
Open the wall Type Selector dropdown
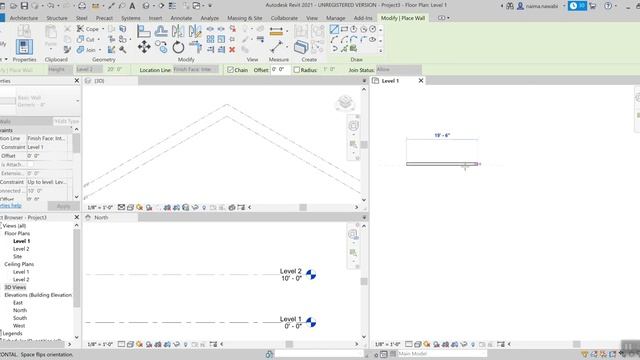[40, 101]
